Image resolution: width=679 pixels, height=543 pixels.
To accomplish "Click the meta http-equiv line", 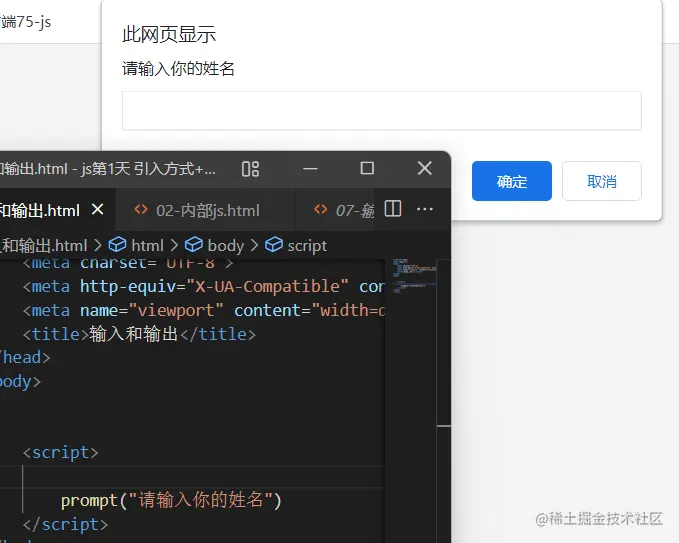I will [204, 286].
